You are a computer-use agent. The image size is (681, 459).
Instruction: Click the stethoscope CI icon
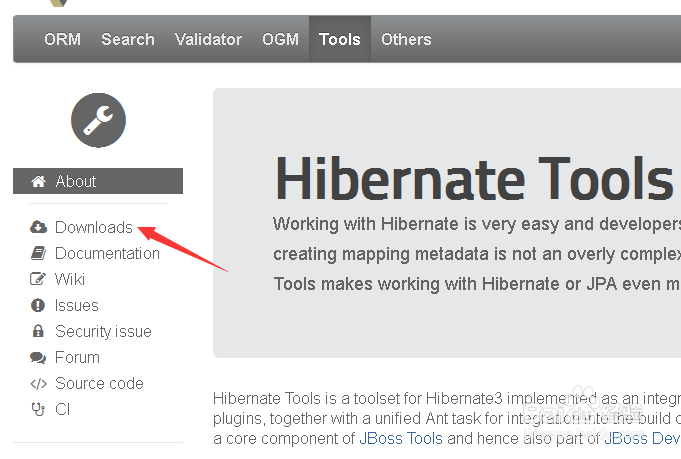click(x=39, y=409)
